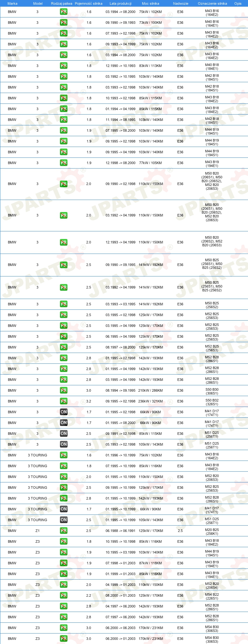The height and width of the screenshot is (644, 248).
Task: Click petrol icon in the Z3 1.8 row
Action: pyautogui.click(x=64, y=541)
